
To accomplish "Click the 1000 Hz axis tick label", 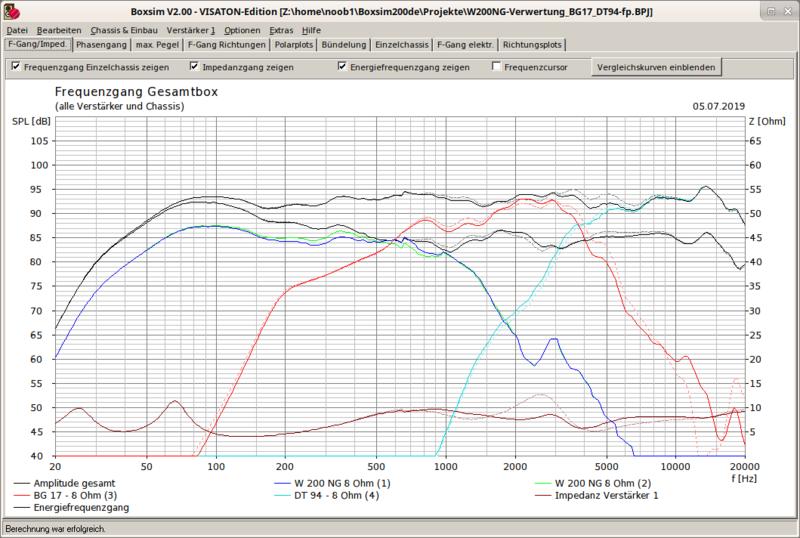I will (x=445, y=467).
